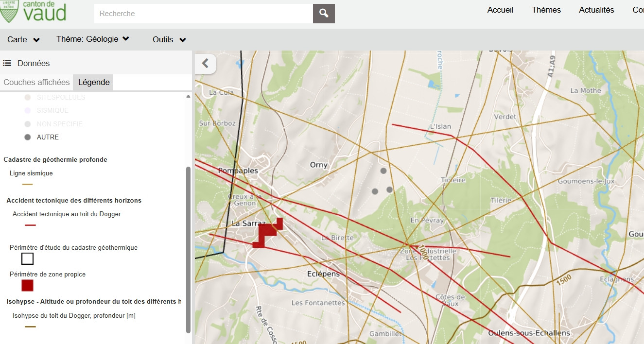Switch to the Couches affichées tab
644x344 pixels.
coord(36,82)
